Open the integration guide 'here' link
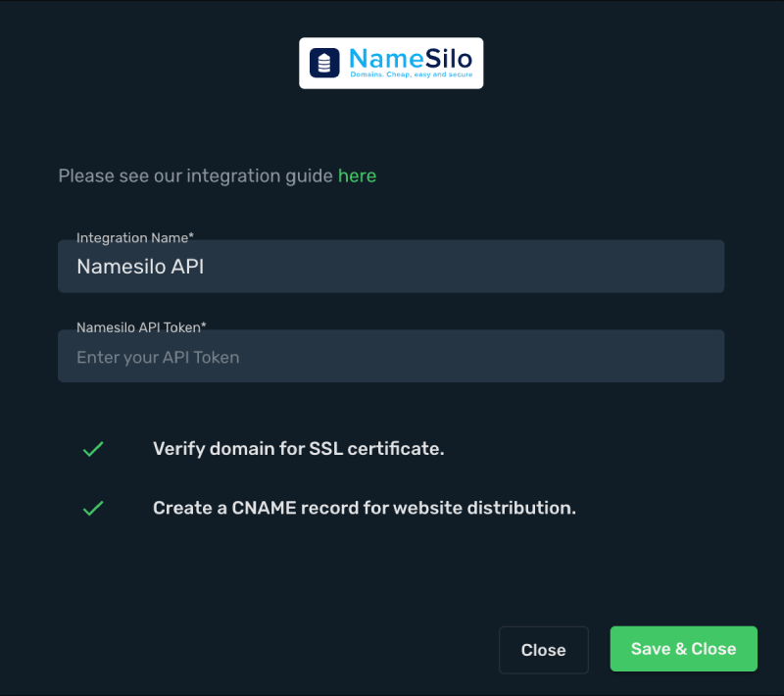Viewport: 784px width, 696px height. coord(357,176)
